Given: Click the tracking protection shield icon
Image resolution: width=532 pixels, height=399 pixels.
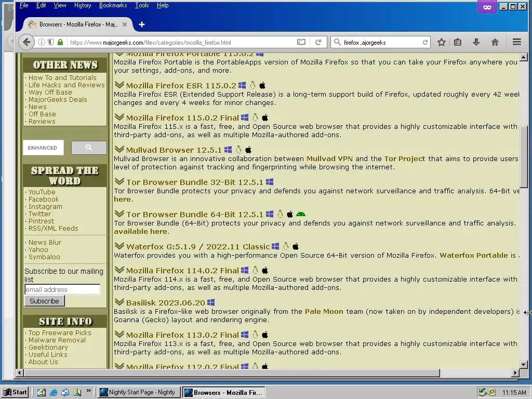Looking at the screenshot, I should [x=51, y=43].
